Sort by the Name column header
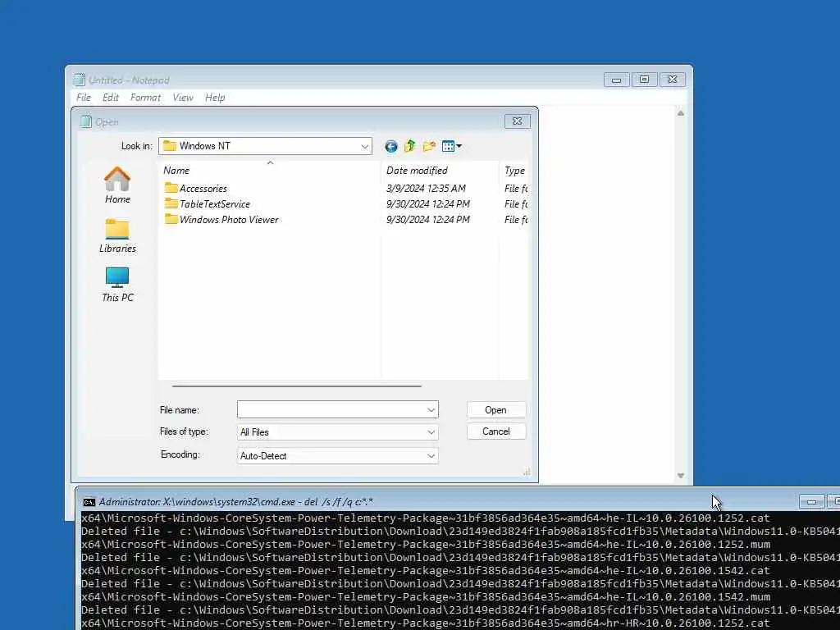This screenshot has height=630, width=840. (269, 171)
